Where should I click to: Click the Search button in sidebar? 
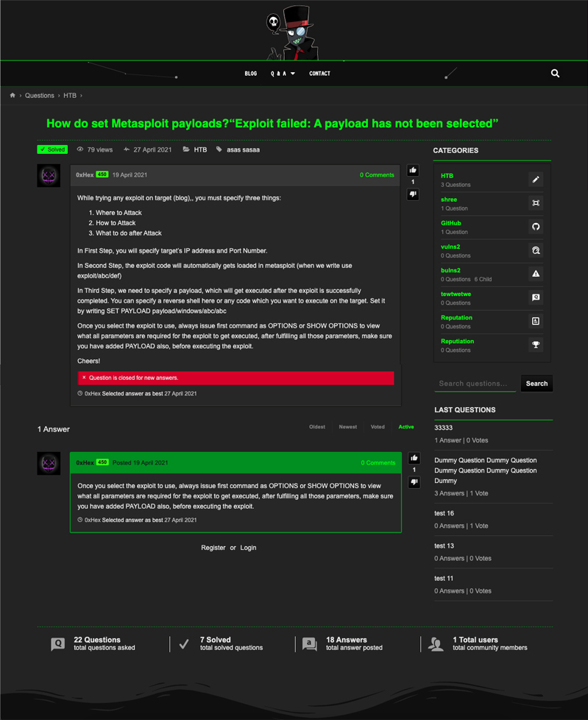point(536,384)
